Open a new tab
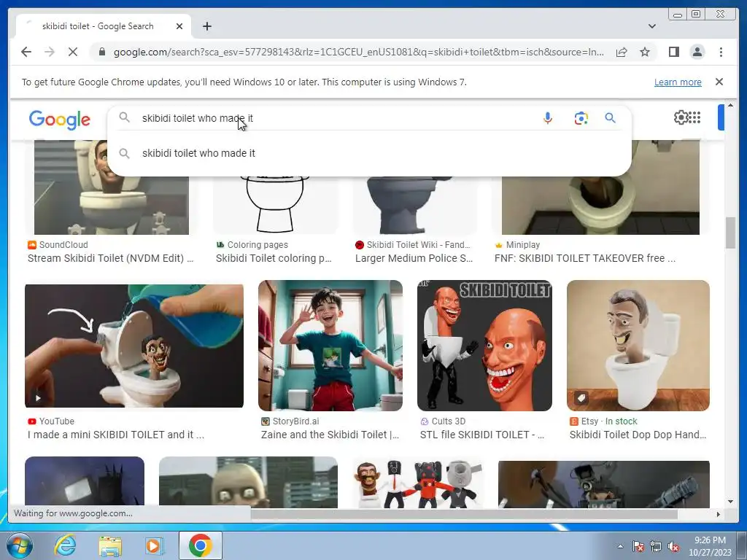Image resolution: width=747 pixels, height=560 pixels. (x=206, y=26)
